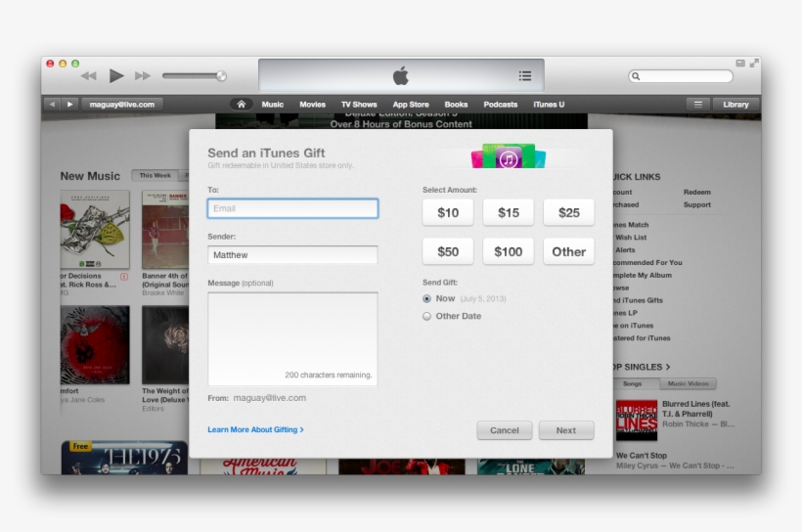Open the Blurred Lines cover art

click(x=637, y=421)
